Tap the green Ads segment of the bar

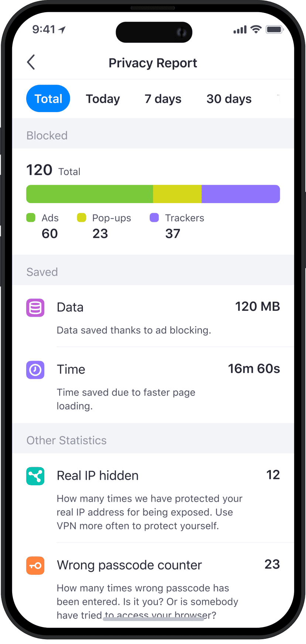(89, 194)
